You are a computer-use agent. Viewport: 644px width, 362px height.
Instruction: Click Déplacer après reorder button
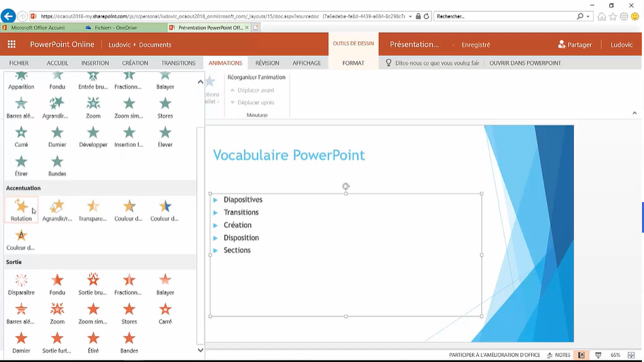pyautogui.click(x=252, y=102)
